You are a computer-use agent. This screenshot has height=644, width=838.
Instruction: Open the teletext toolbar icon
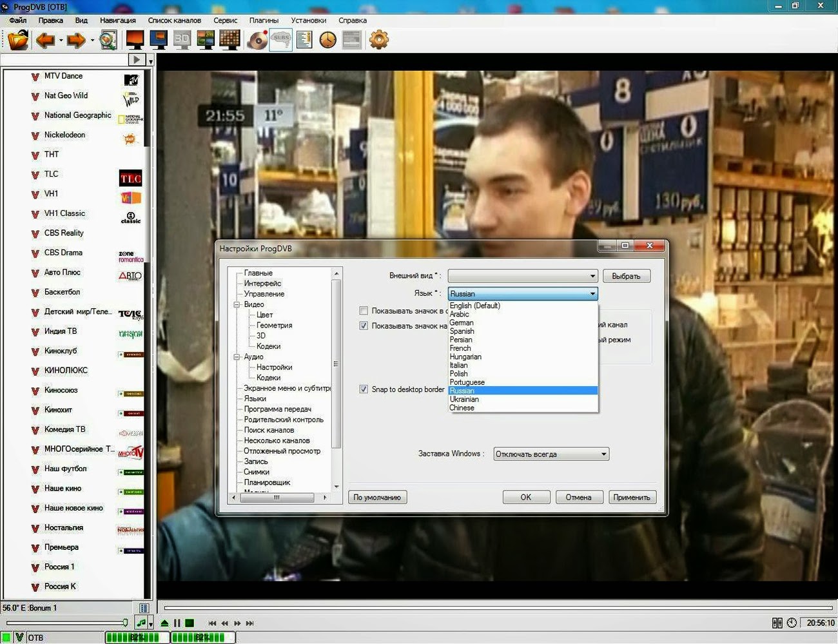[x=351, y=40]
